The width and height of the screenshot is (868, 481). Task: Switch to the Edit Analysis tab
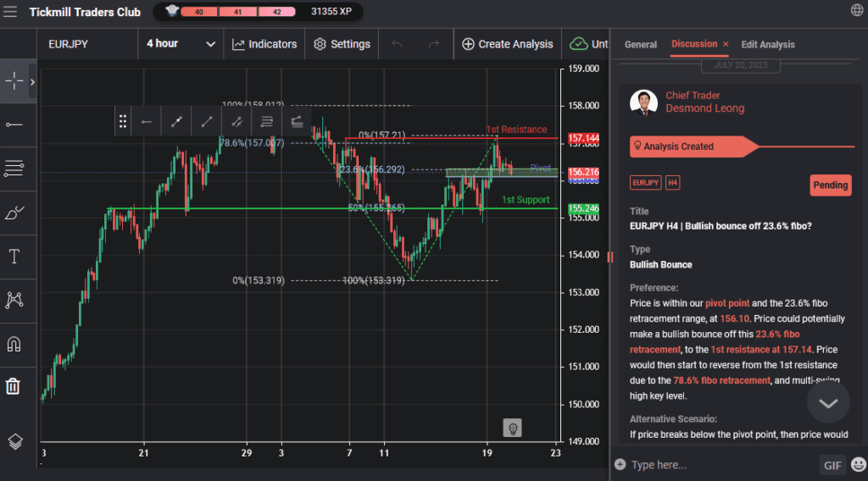pos(767,44)
